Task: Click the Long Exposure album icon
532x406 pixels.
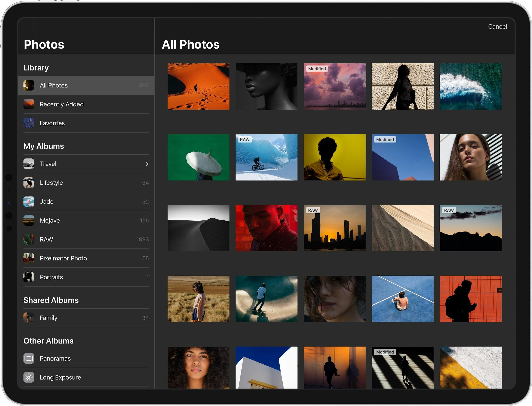Action: [28, 377]
